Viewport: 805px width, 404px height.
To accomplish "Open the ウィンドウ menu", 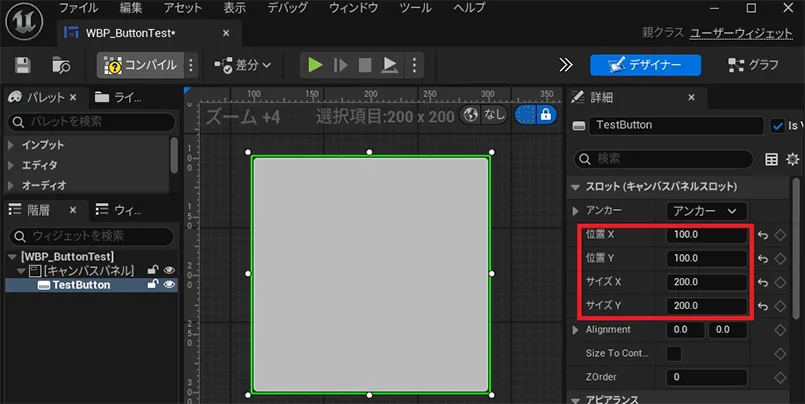I will pos(354,8).
